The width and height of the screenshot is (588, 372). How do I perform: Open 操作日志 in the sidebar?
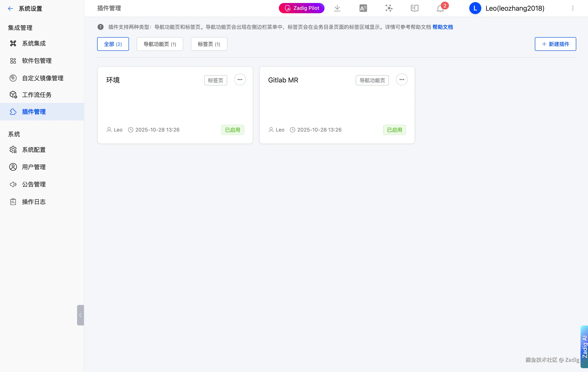tap(34, 202)
